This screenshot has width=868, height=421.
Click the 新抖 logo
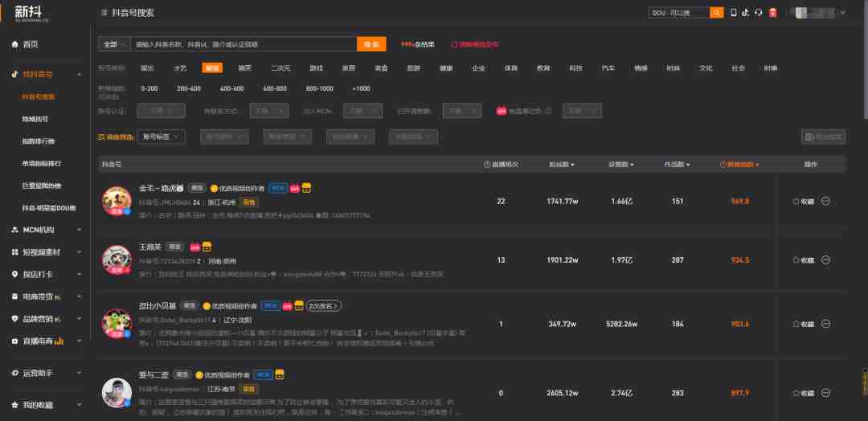[31, 13]
